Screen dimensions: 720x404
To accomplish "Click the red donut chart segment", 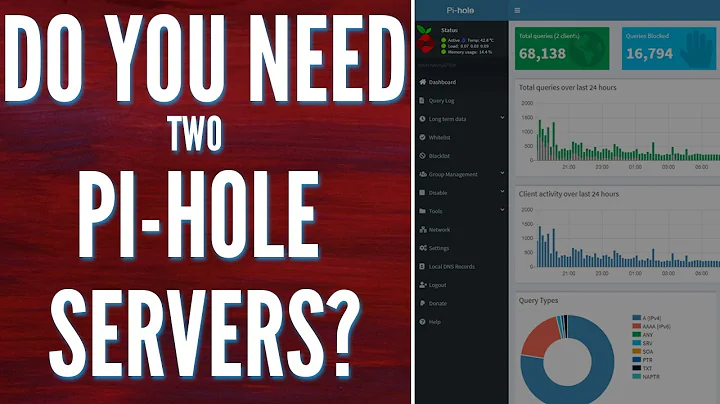I will point(541,336).
